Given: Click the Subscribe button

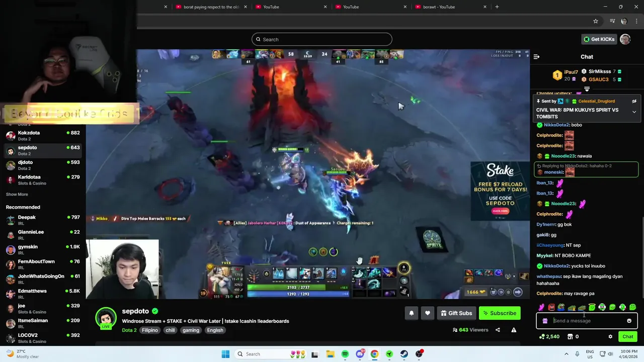Looking at the screenshot, I should coord(500,313).
